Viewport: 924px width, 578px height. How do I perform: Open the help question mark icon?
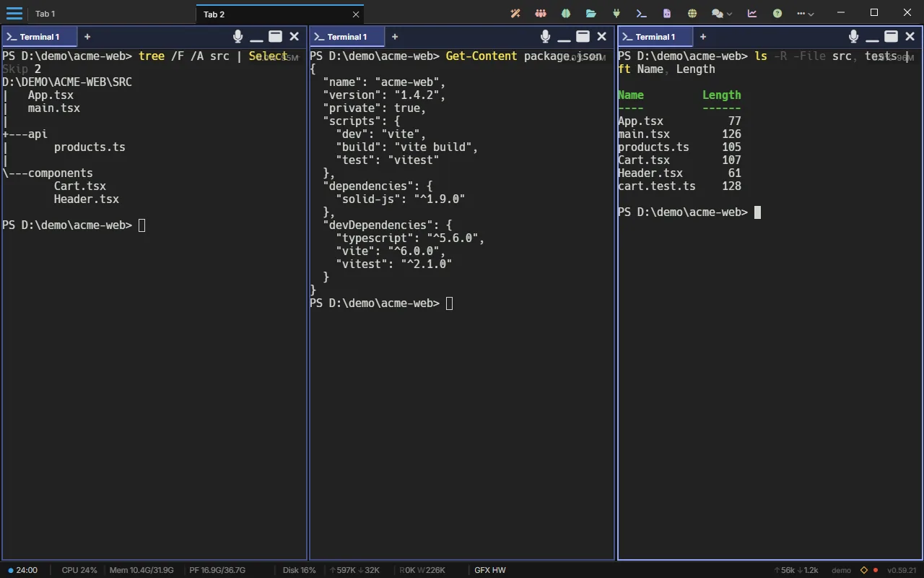(x=777, y=13)
